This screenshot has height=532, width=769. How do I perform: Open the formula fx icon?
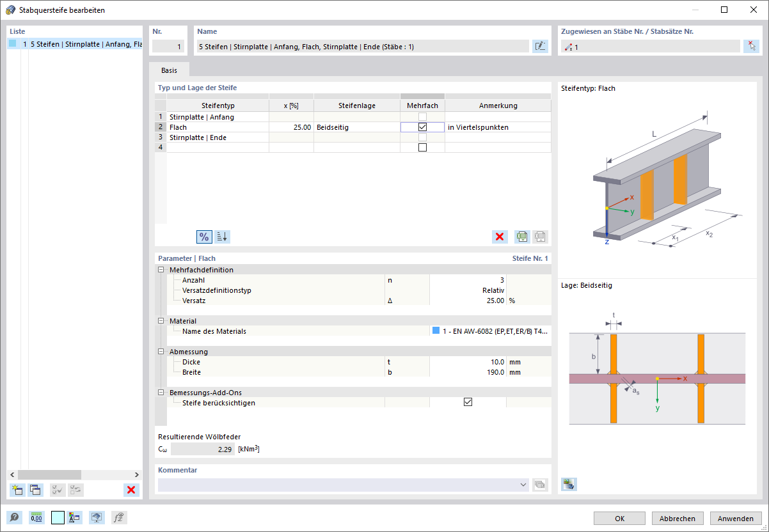click(119, 518)
